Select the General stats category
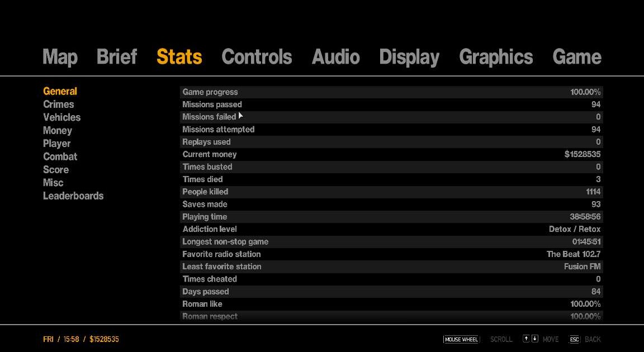This screenshot has width=644, height=352. (x=60, y=91)
